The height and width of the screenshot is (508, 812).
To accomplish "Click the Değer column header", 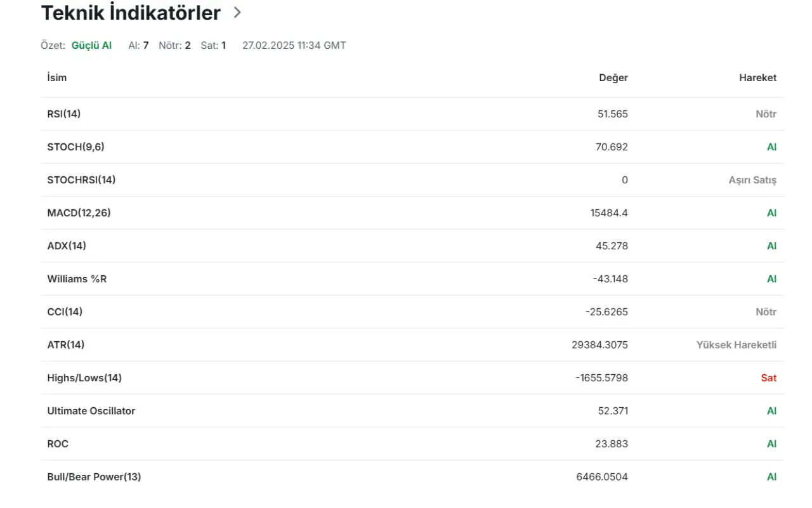I will click(x=613, y=78).
